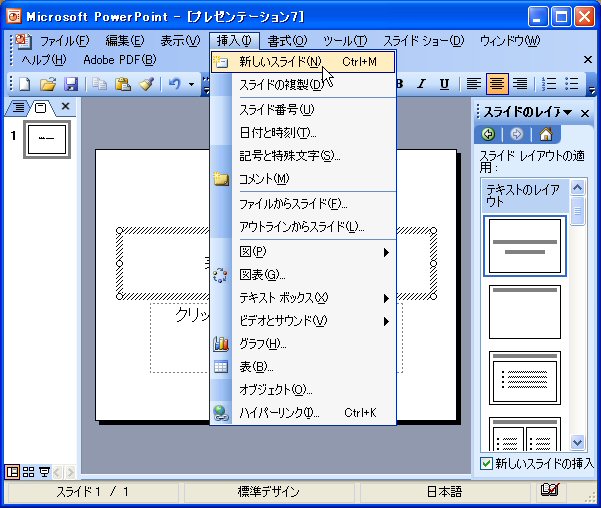Switch to the Outline tab

18,107
